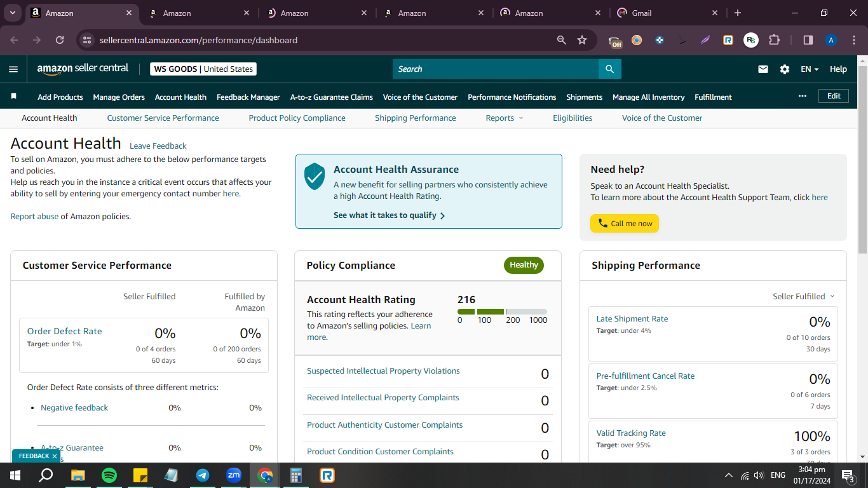
Task: Click the browser back arrow
Action: tap(14, 40)
